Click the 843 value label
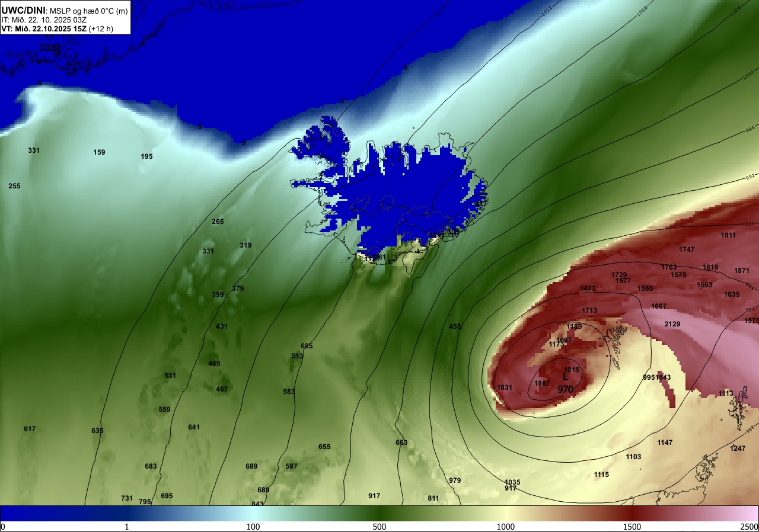The image size is (759, 532). (257, 504)
